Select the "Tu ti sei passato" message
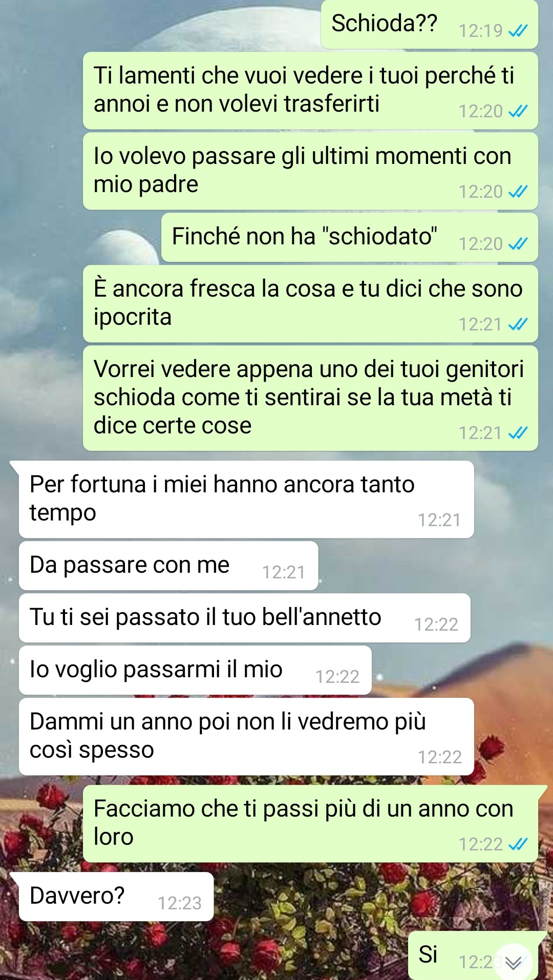The image size is (553, 980). (245, 618)
